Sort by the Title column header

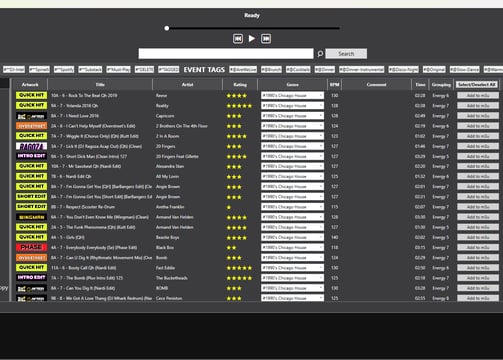pos(100,85)
